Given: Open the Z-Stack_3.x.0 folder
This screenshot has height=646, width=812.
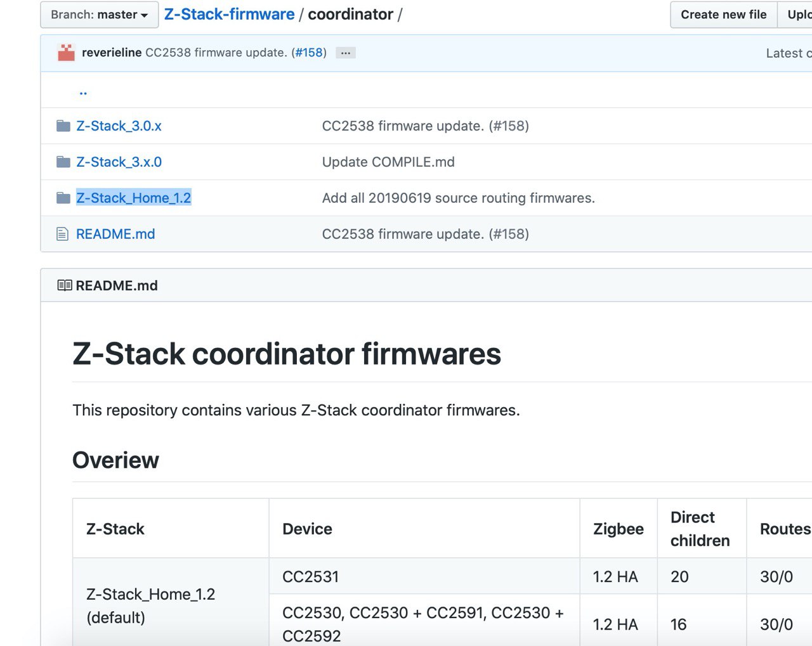Looking at the screenshot, I should click(119, 162).
